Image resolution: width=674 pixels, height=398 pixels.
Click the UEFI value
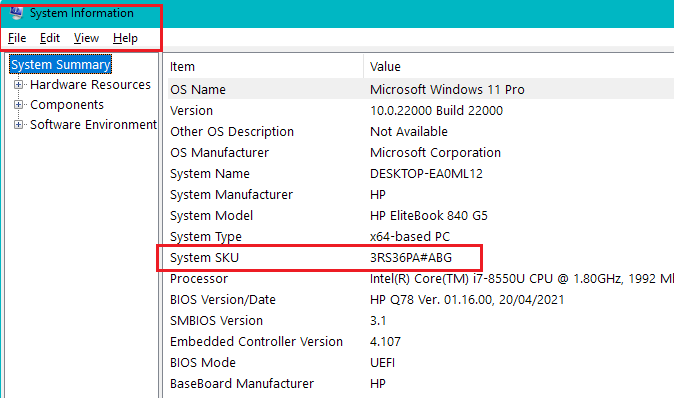point(382,363)
